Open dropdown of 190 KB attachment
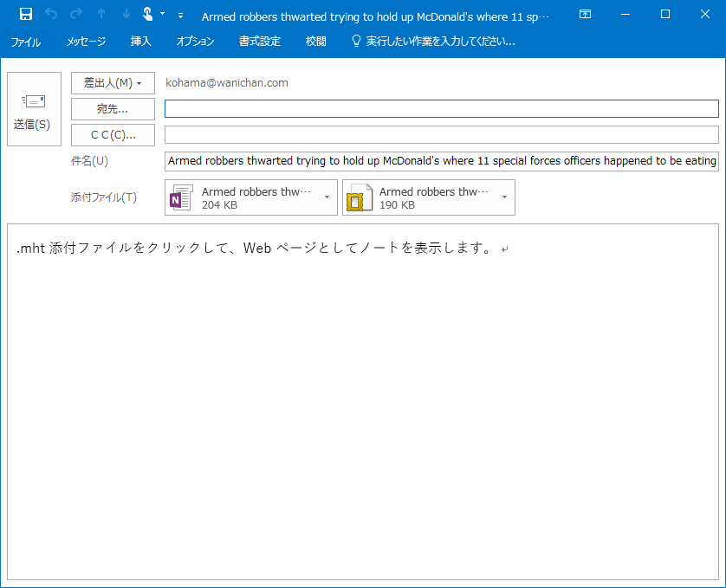Screen dimensions: 726x588 point(505,197)
